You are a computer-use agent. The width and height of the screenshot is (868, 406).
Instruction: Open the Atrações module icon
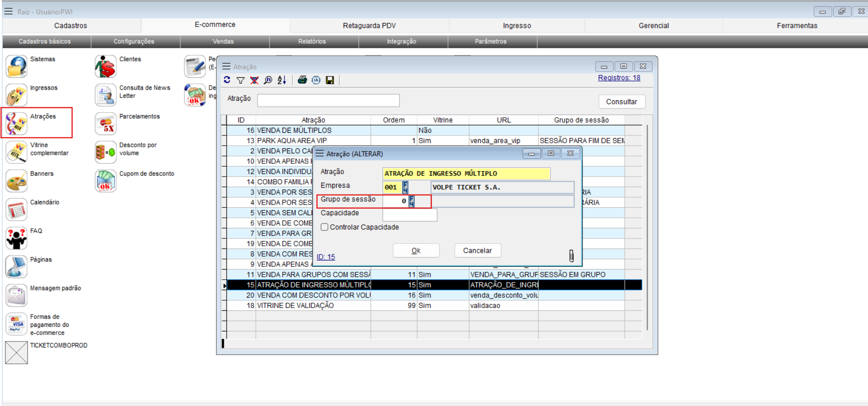coord(17,123)
